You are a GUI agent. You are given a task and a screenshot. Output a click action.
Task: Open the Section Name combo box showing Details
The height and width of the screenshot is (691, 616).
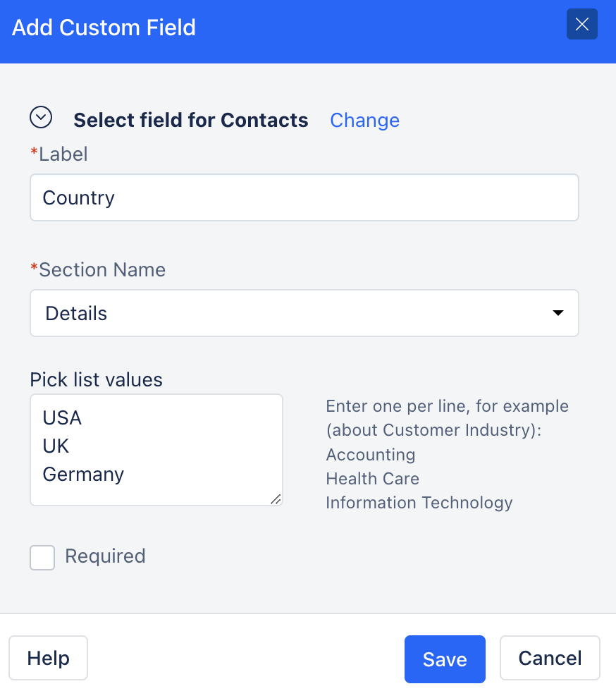[x=304, y=313]
